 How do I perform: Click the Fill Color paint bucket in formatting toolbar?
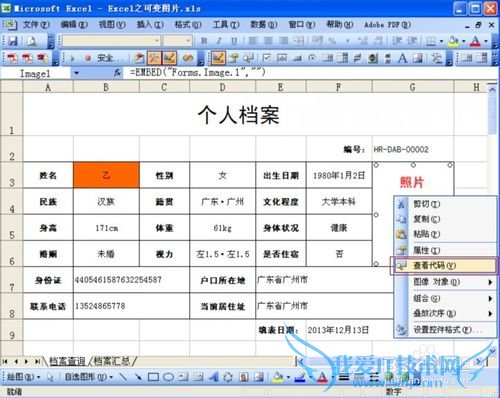tap(453, 41)
